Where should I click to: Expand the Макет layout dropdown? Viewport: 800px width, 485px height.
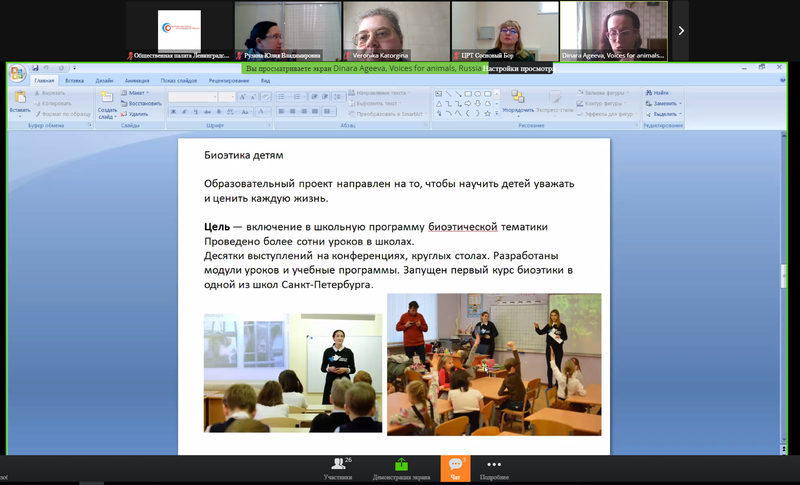[x=135, y=93]
